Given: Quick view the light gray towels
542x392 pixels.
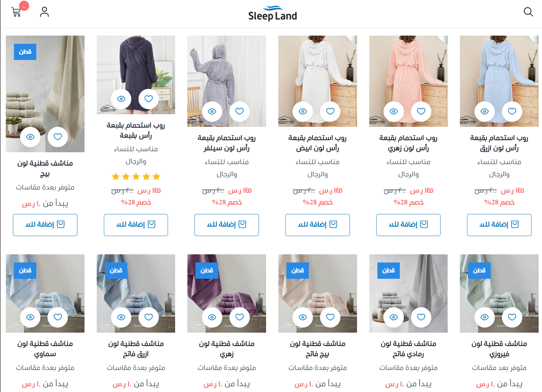Looking at the screenshot, I should pyautogui.click(x=394, y=317).
